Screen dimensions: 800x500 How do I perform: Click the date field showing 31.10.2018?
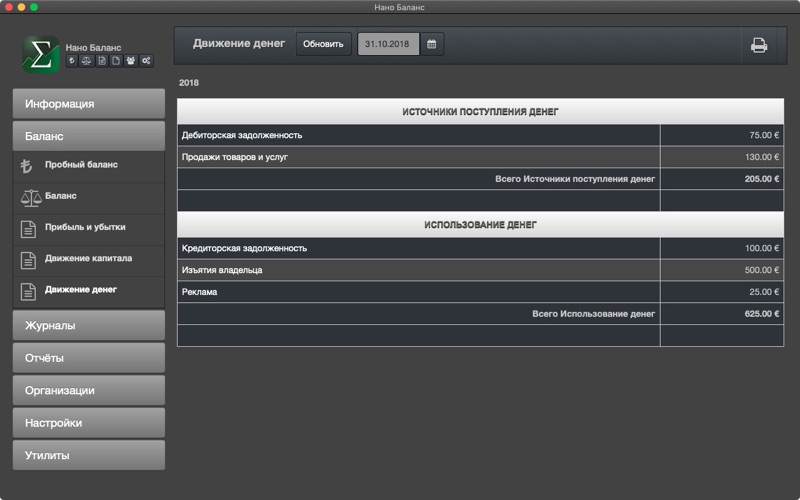pyautogui.click(x=388, y=44)
